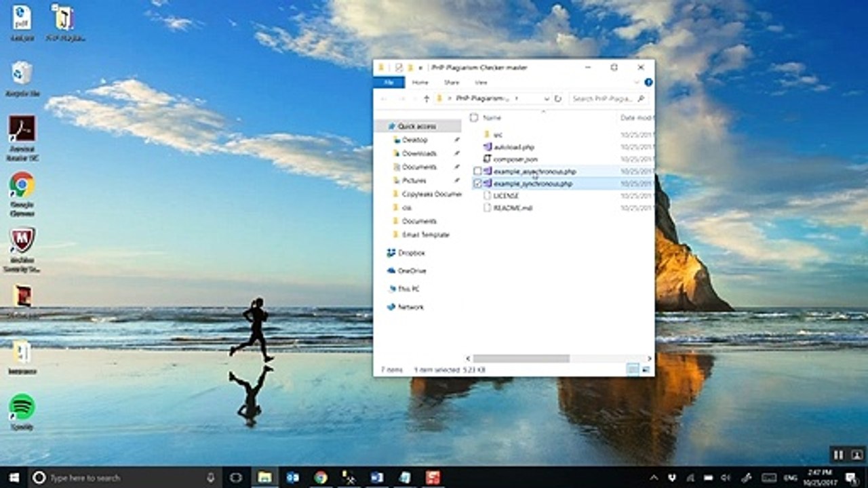The image size is (868, 488).
Task: Click the Quick access star icon
Action: click(391, 126)
